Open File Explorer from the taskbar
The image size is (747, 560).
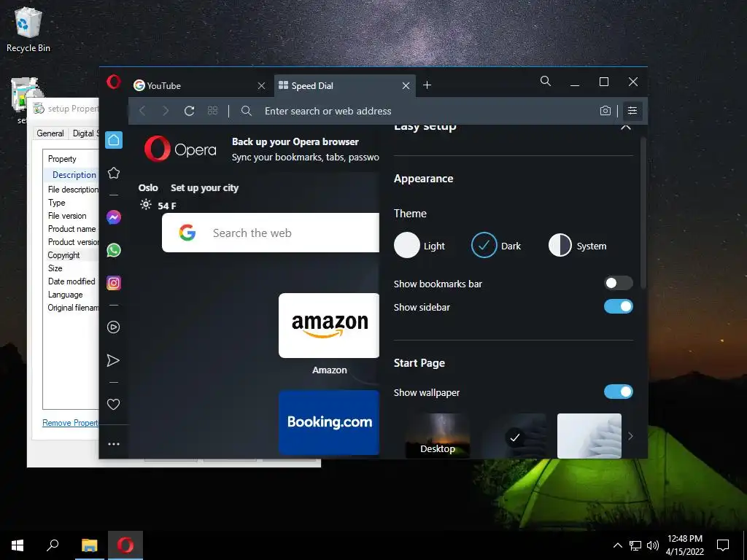click(x=89, y=545)
